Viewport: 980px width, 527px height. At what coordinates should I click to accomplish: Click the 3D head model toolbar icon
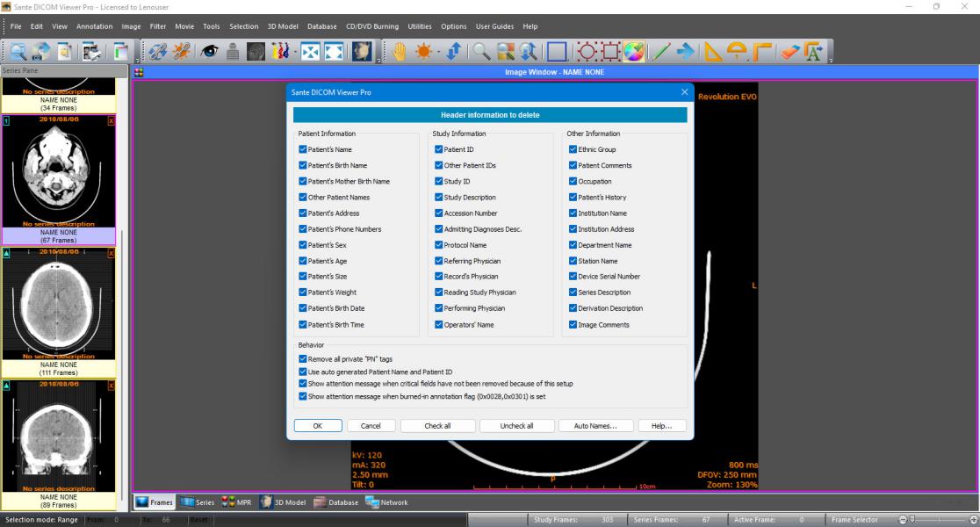pyautogui.click(x=362, y=51)
